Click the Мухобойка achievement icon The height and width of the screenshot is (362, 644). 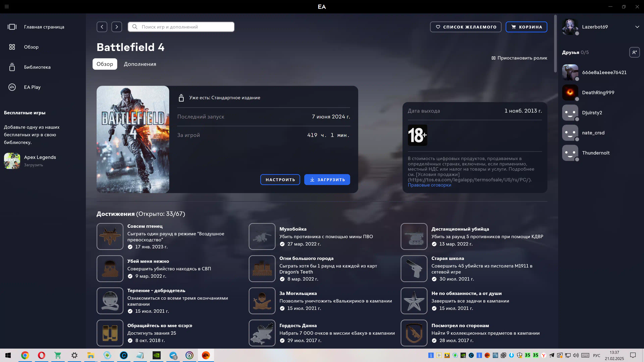[262, 236]
